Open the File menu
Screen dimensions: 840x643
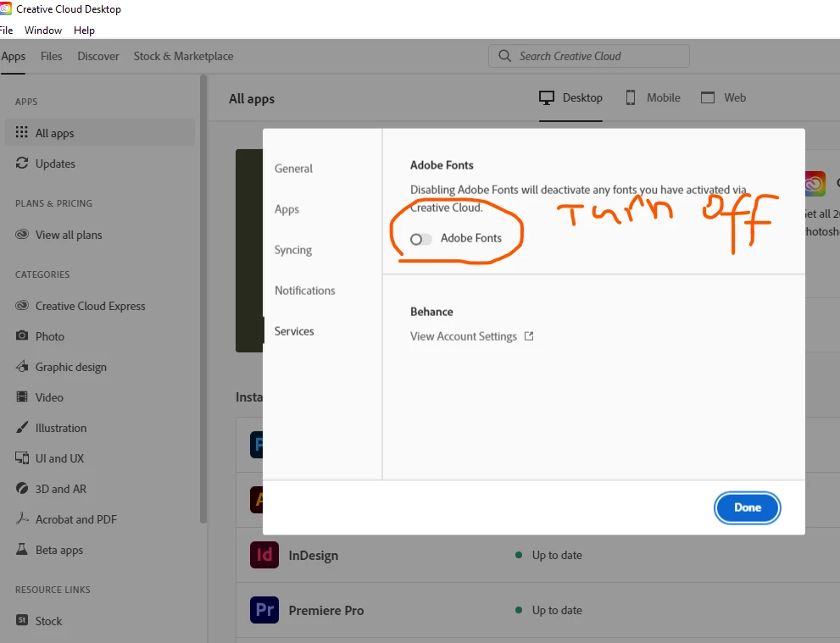click(x=7, y=30)
